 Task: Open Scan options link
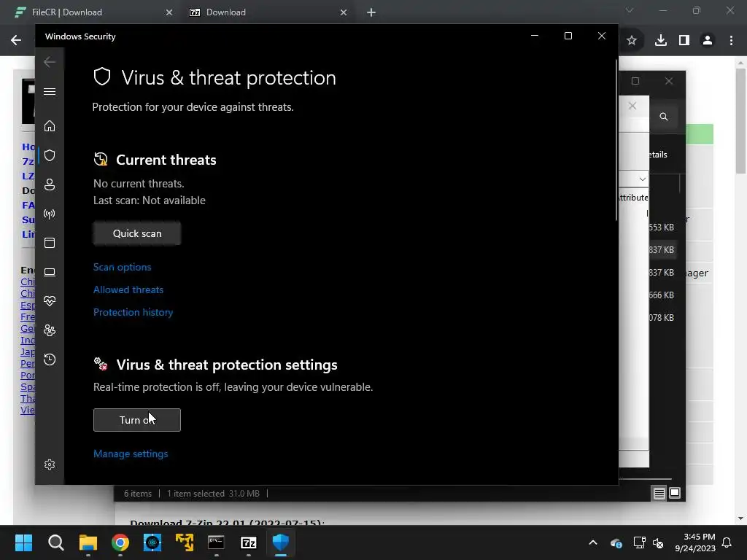coord(122,267)
